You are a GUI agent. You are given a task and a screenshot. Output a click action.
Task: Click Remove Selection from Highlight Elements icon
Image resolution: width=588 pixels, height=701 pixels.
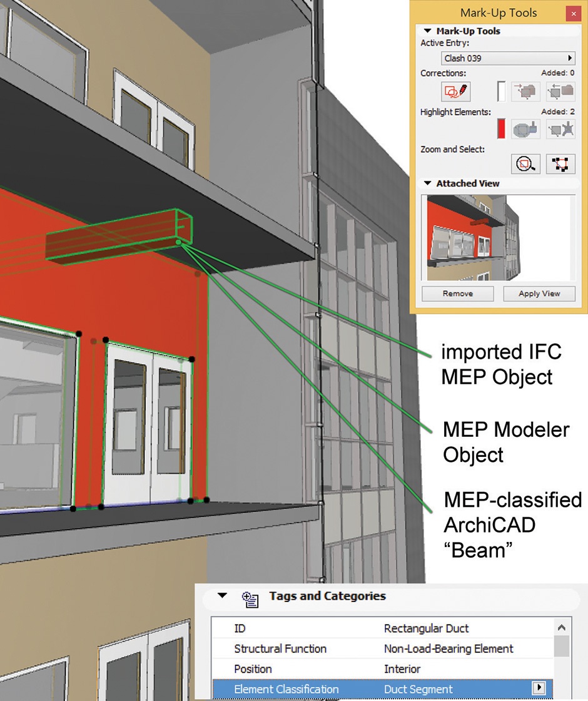tap(560, 130)
